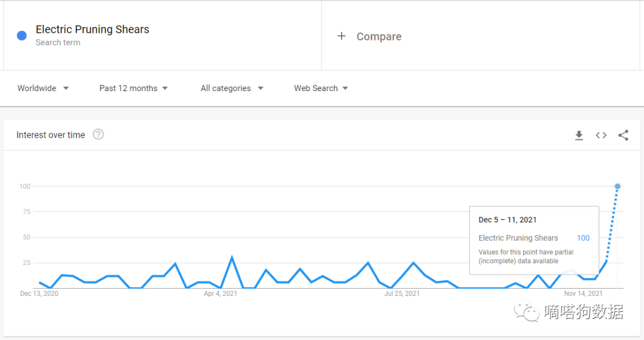This screenshot has height=340, width=644.
Task: Open the Web Search type dropdown
Action: 321,88
